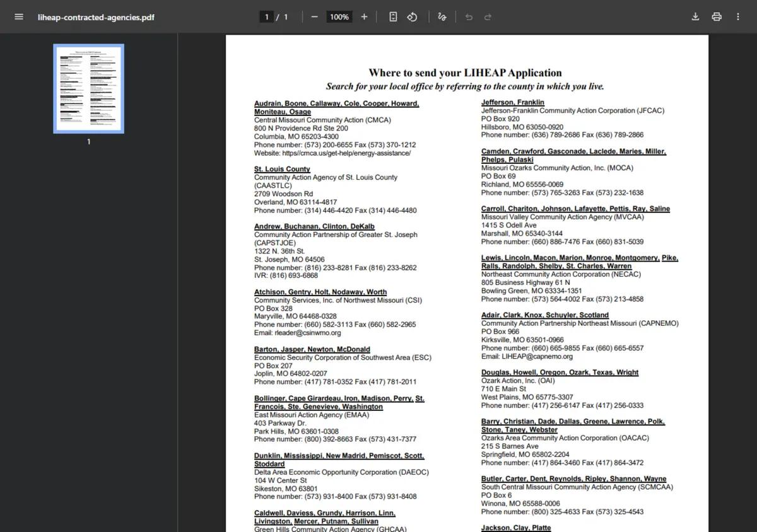Click the 'Bowling Green, MO 63334-1351' address

[531, 291]
